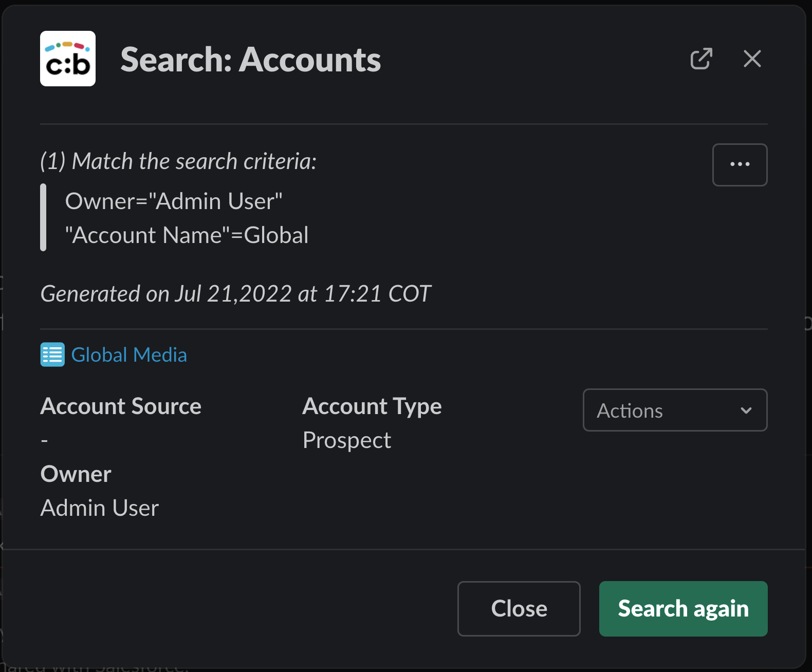This screenshot has height=672, width=812.
Task: Click the Owner="Admin User" criteria line
Action: tap(174, 201)
